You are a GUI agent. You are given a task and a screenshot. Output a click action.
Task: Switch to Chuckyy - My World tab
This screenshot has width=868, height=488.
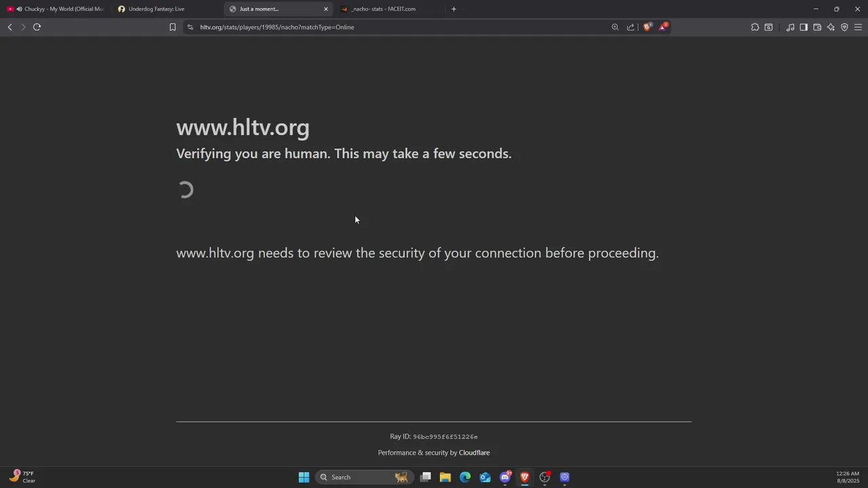click(56, 9)
